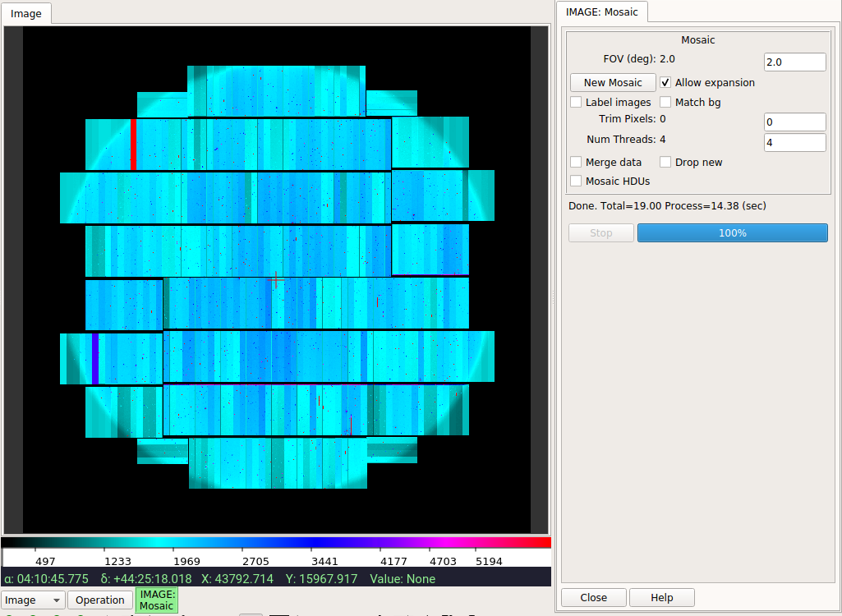The height and width of the screenshot is (616, 842).
Task: Switch to the IMAGE: Mosaic tab
Action: (x=601, y=11)
